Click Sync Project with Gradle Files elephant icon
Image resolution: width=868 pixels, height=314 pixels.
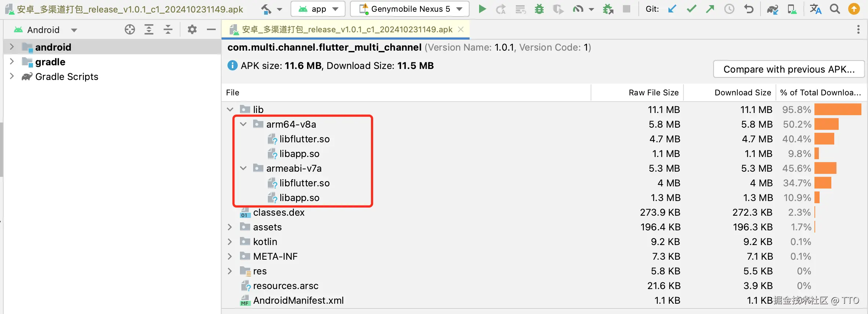[773, 9]
